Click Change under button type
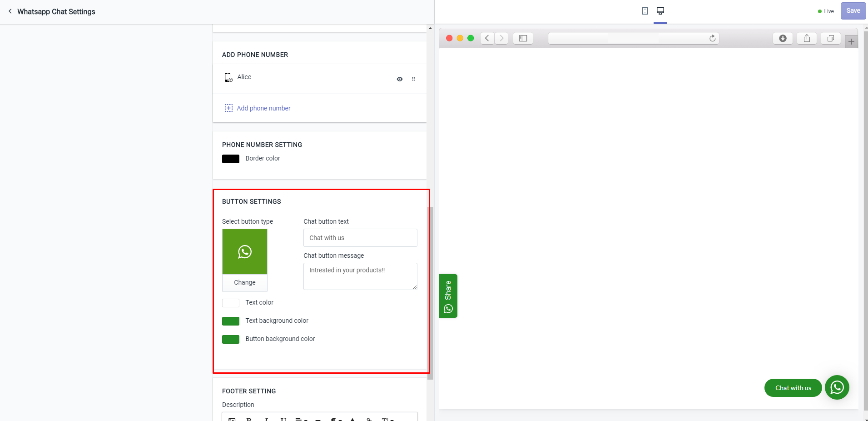This screenshot has width=868, height=421. pyautogui.click(x=245, y=282)
